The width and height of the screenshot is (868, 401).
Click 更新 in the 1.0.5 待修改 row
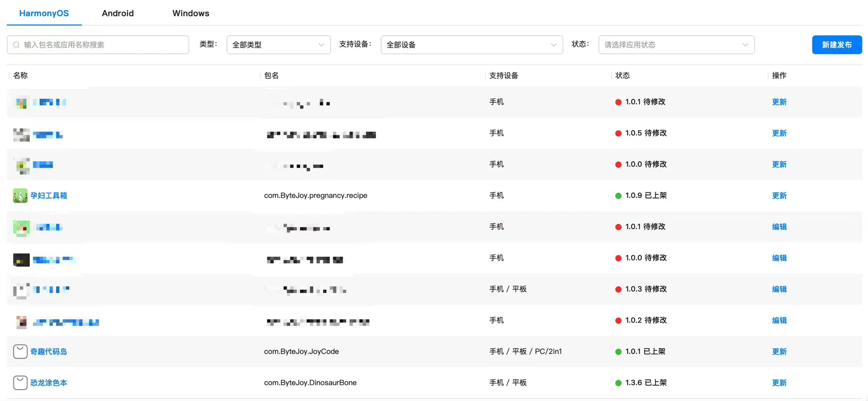(779, 133)
